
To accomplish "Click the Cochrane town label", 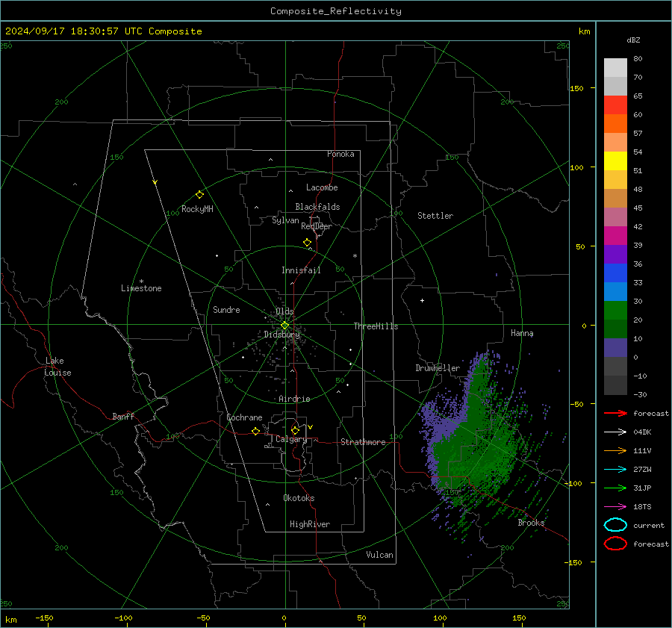I will coord(244,417).
